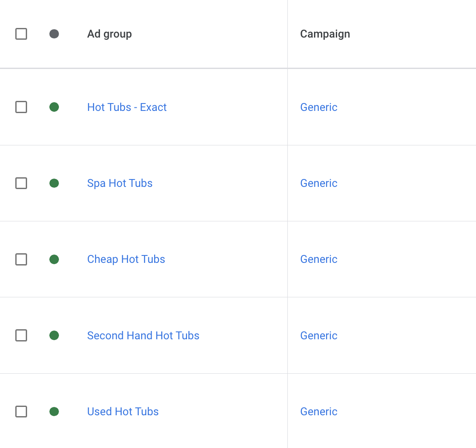Open status icon beside Spa Hot Tubs

coord(54,183)
